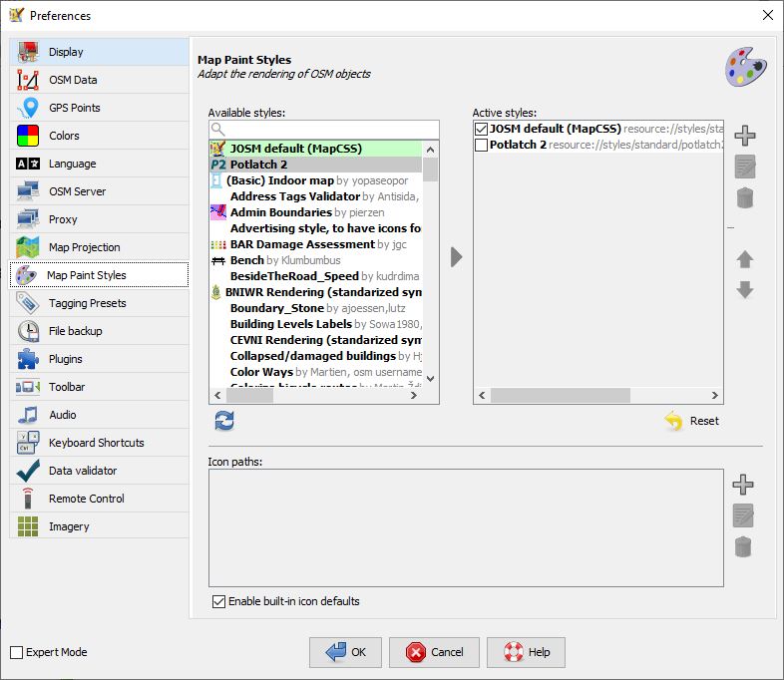Click the available styles search field
Viewport: 784px width, 680px height.
324,130
